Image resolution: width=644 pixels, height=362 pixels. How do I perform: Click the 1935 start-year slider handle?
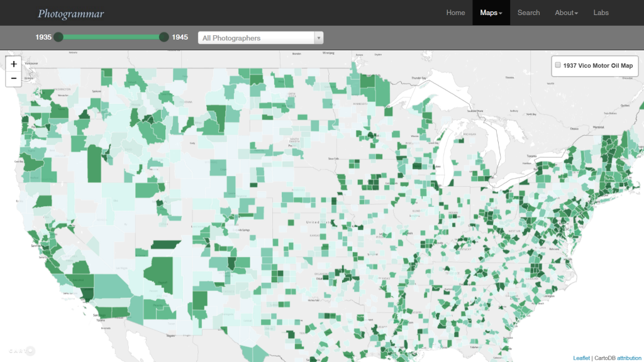[58, 37]
